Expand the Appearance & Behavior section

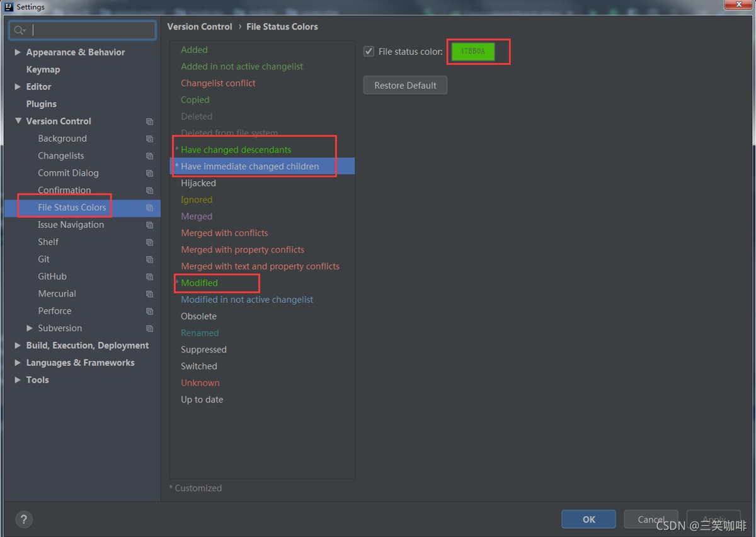tap(18, 52)
